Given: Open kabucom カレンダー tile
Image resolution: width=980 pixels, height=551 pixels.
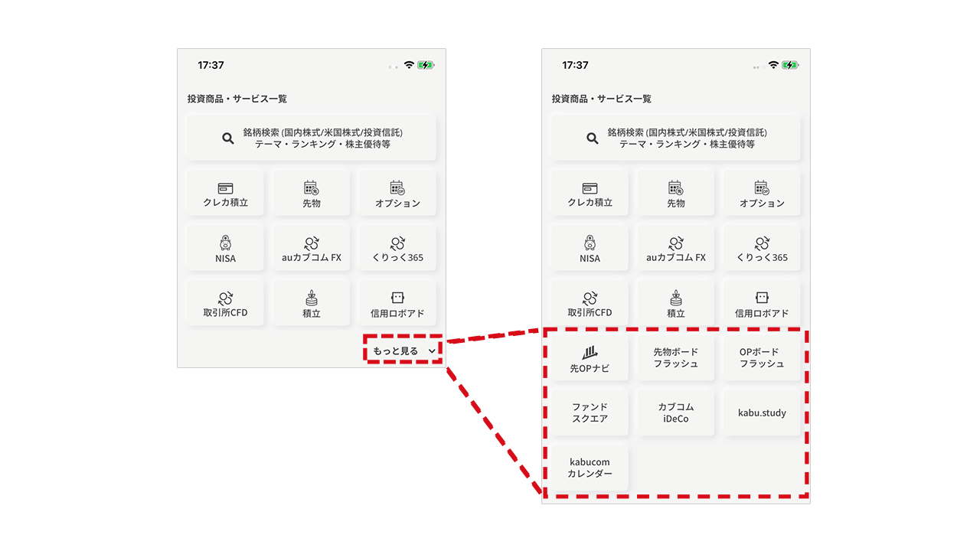Looking at the screenshot, I should 590,468.
